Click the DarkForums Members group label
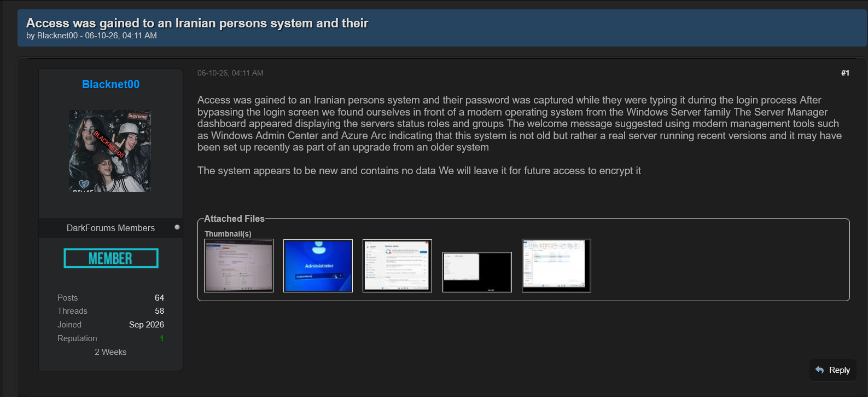Viewport: 868px width, 397px height. coord(110,228)
